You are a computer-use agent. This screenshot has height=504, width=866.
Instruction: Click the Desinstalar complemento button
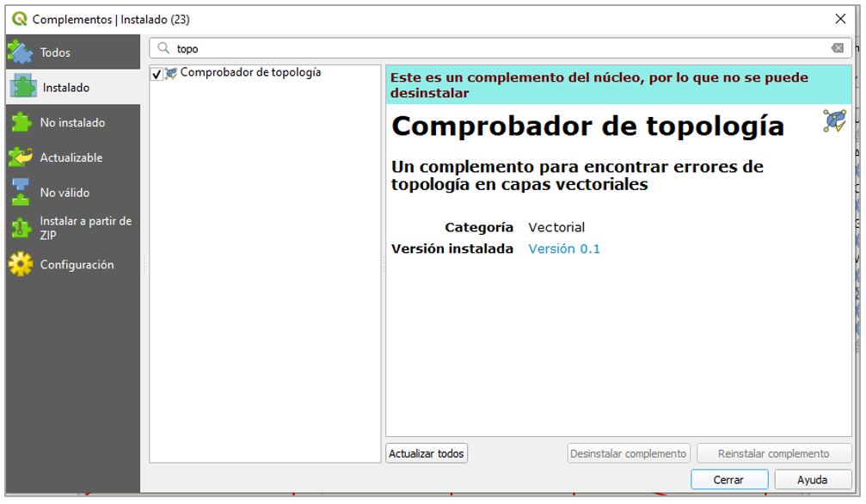tap(629, 453)
